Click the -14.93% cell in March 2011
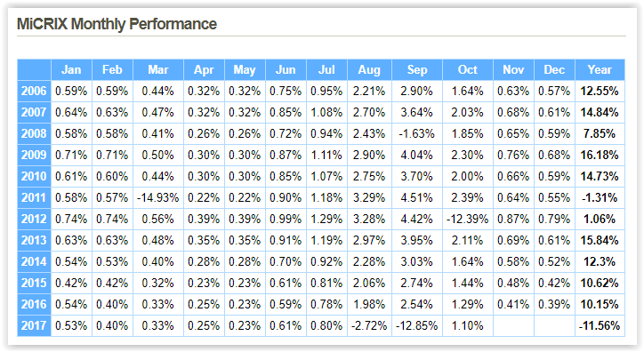Screen dimensions: 644x352 pos(158,197)
